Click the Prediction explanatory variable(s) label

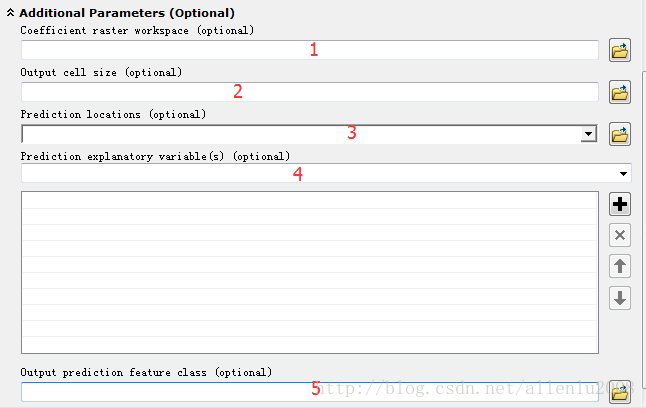tap(155, 156)
